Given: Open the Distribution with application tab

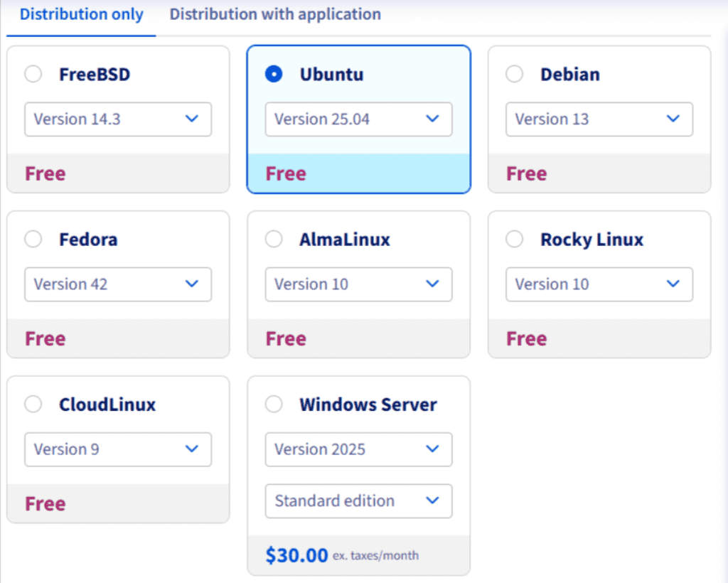Looking at the screenshot, I should tap(275, 14).
